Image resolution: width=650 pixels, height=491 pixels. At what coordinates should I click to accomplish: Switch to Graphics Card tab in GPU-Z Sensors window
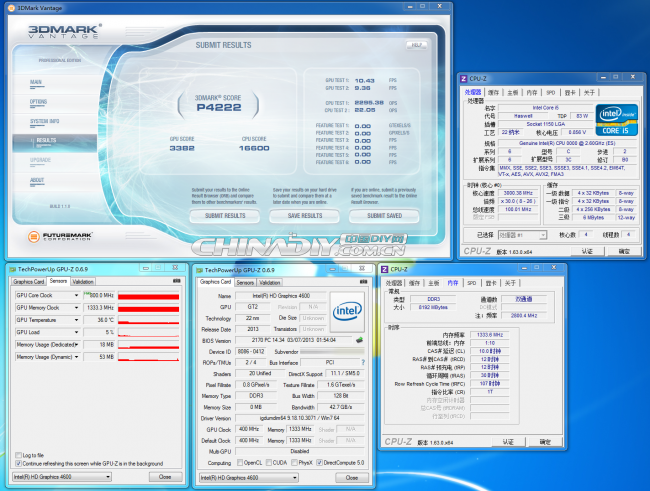tap(29, 282)
